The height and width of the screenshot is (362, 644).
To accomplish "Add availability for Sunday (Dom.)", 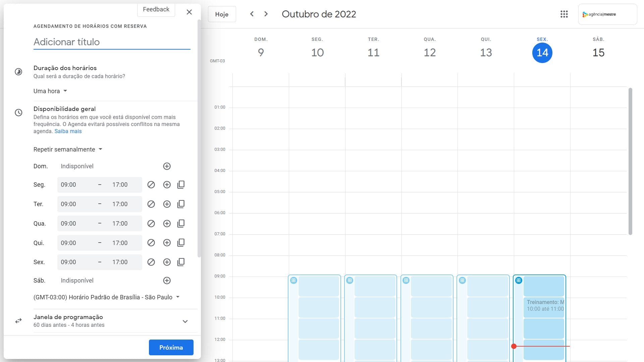I will point(167,166).
